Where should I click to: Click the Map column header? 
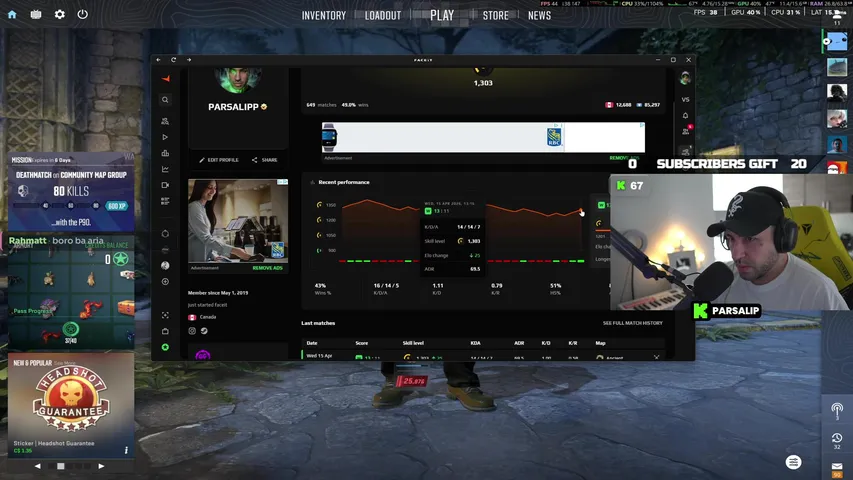pyautogui.click(x=600, y=343)
